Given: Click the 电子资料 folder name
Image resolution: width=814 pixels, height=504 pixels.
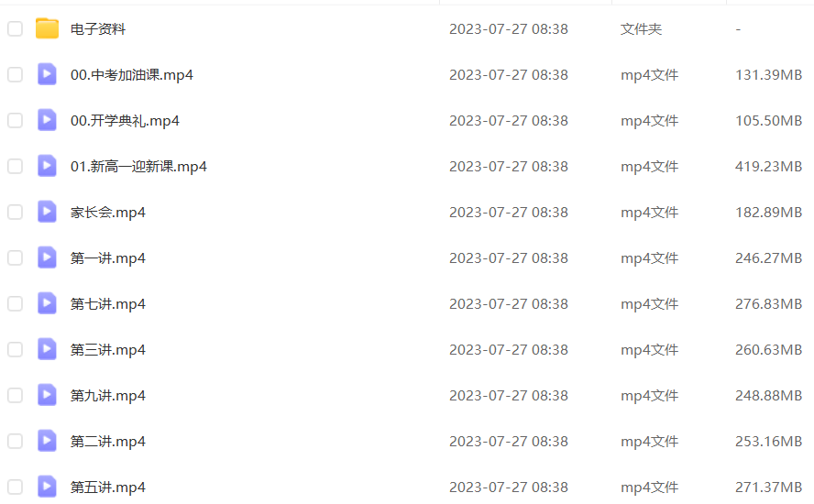Looking at the screenshot, I should 98,29.
